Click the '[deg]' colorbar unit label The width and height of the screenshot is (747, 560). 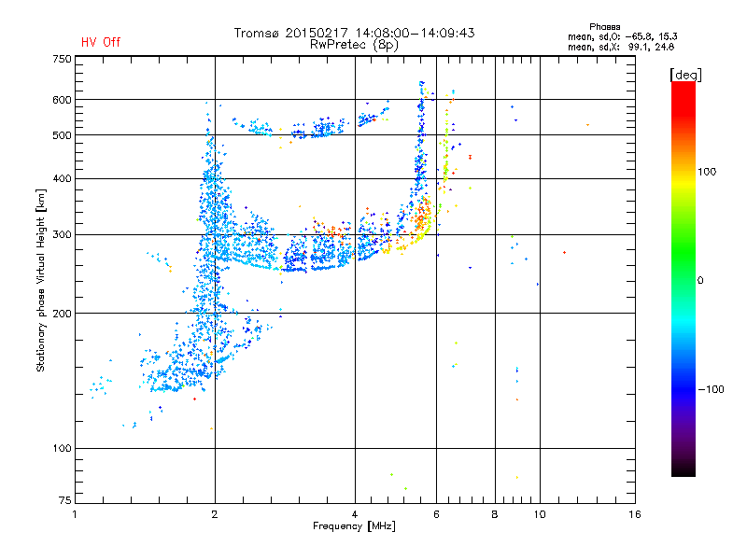pos(685,75)
